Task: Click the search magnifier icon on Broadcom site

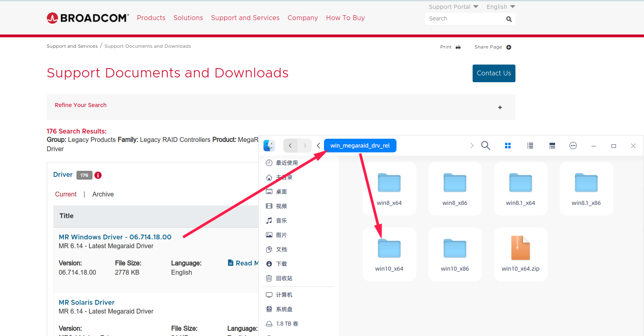Action: [x=509, y=19]
